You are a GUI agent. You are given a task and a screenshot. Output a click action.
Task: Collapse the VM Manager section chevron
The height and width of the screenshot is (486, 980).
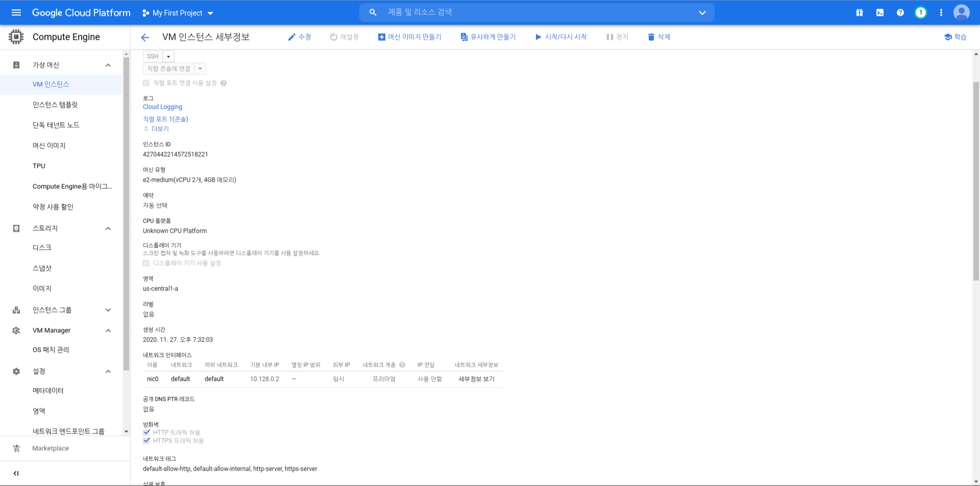pos(108,330)
